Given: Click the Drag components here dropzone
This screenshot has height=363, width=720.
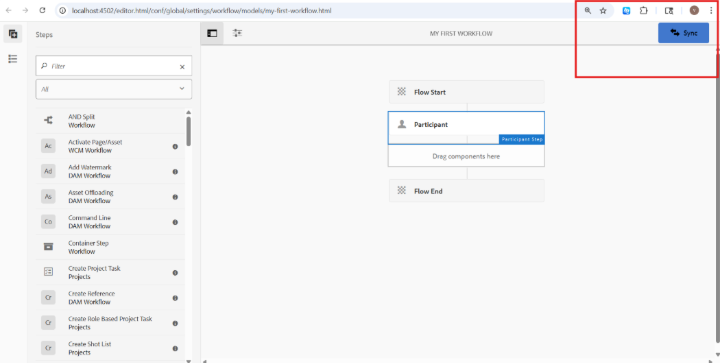Looking at the screenshot, I should point(467,156).
